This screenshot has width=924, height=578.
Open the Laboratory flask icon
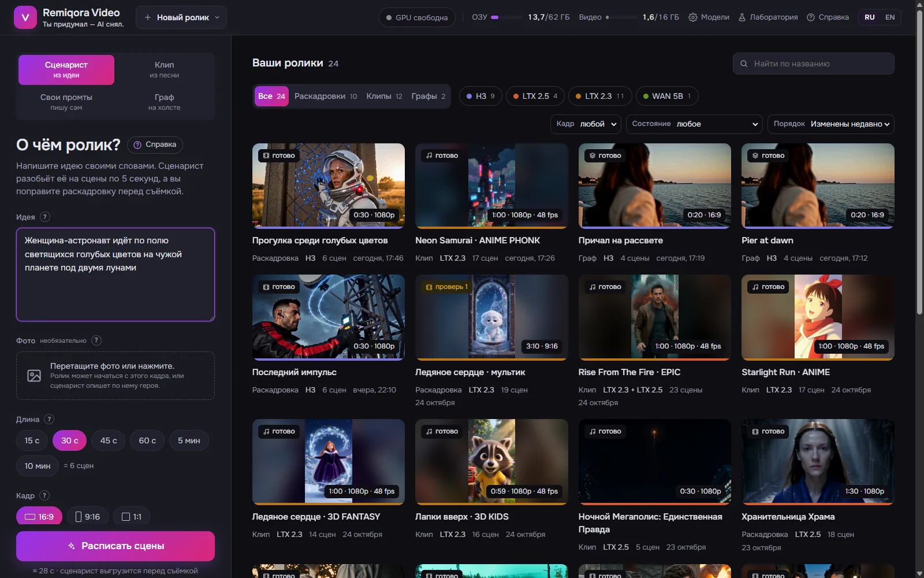[742, 17]
